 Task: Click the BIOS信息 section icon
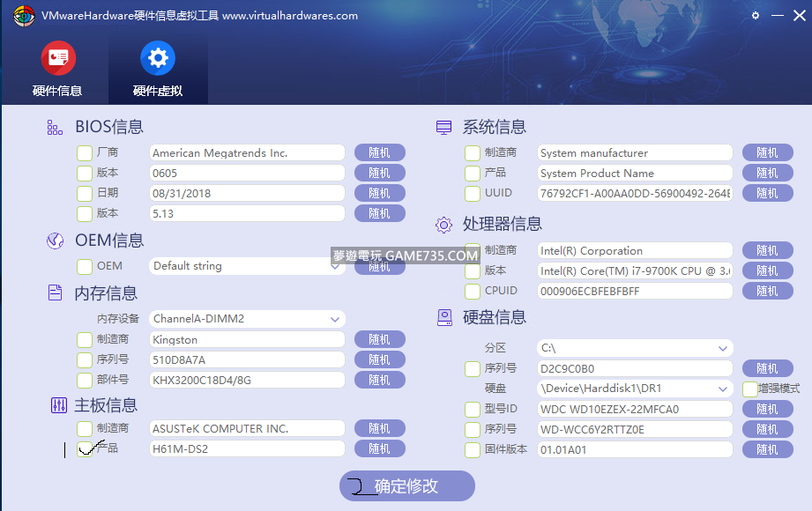pyautogui.click(x=55, y=128)
